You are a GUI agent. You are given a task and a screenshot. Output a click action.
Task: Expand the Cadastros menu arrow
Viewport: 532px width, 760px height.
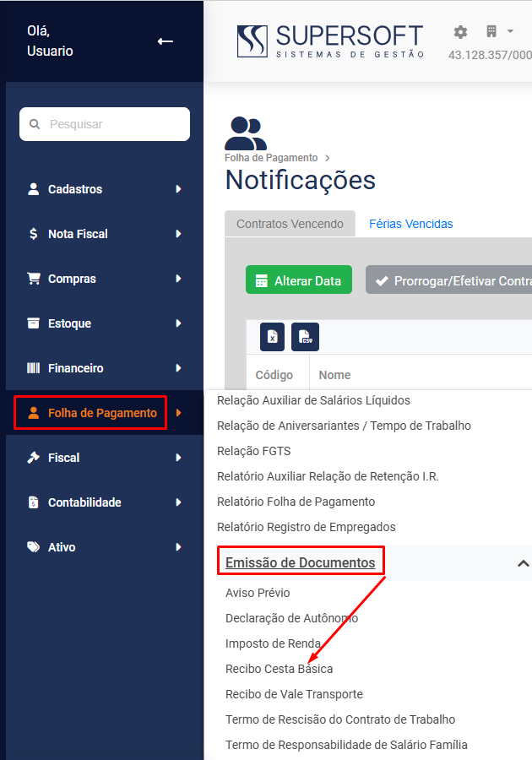pyautogui.click(x=178, y=189)
